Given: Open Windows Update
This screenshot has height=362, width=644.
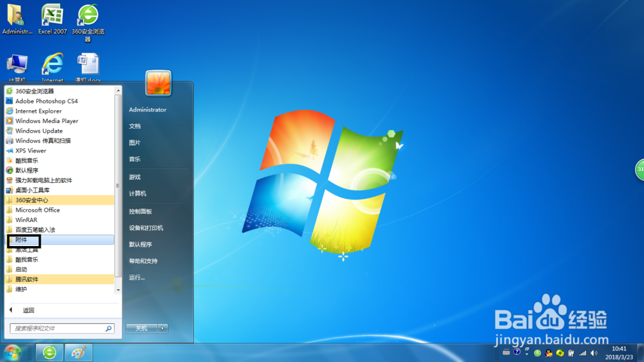Looking at the screenshot, I should [59, 131].
